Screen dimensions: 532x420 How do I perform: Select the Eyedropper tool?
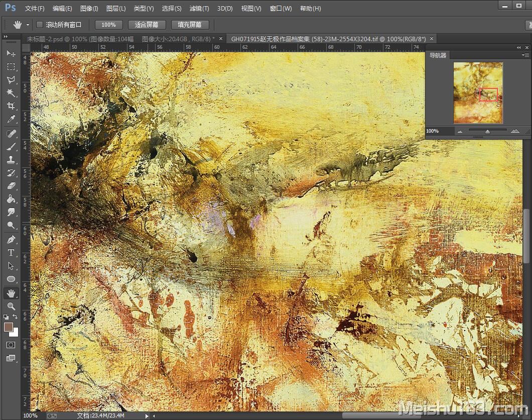pos(11,119)
